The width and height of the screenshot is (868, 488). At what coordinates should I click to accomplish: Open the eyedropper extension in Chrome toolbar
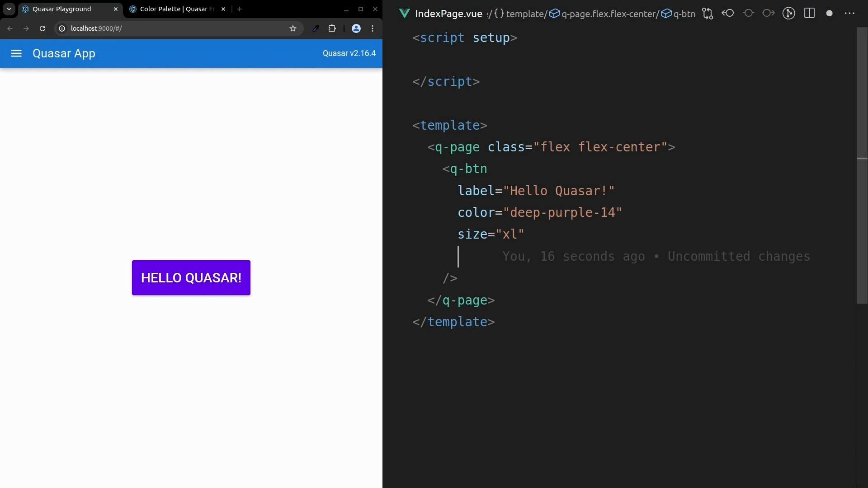[x=316, y=28]
